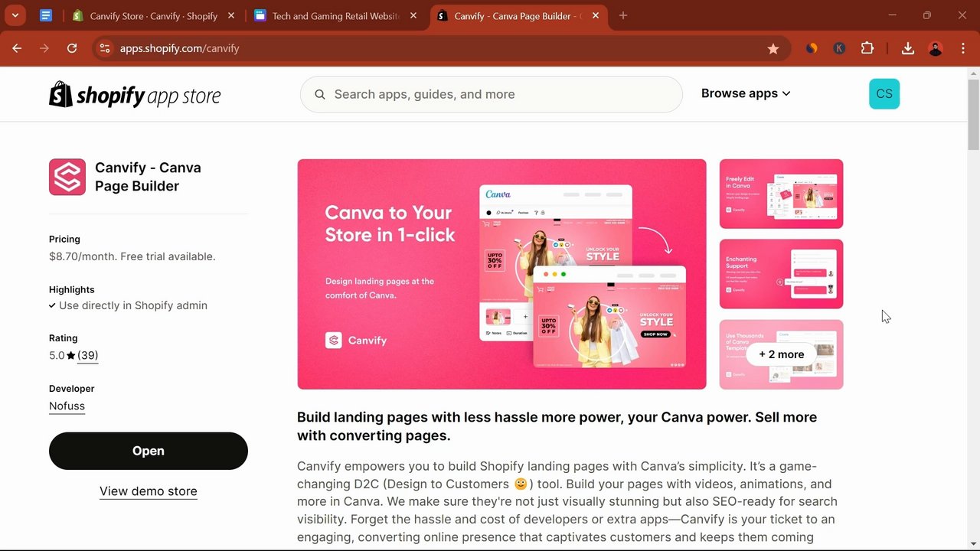This screenshot has height=551, width=980.
Task: Close the Canvify Store Shopify tab
Action: click(x=231, y=15)
